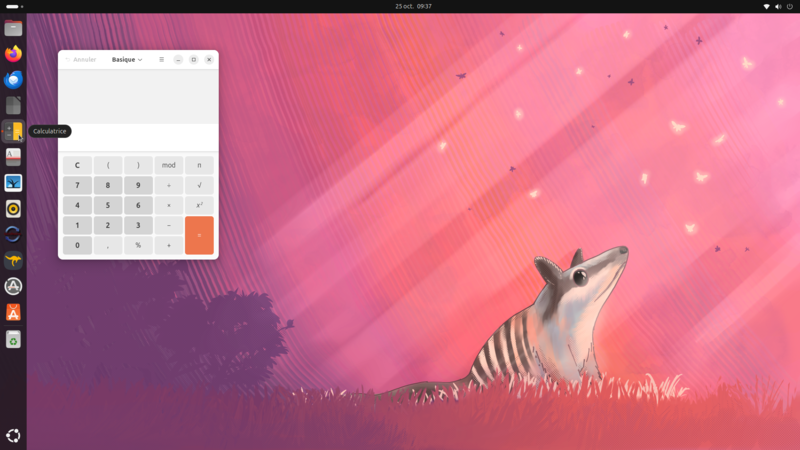Tap digit 9 on the calculator
The width and height of the screenshot is (800, 450).
pos(138,185)
